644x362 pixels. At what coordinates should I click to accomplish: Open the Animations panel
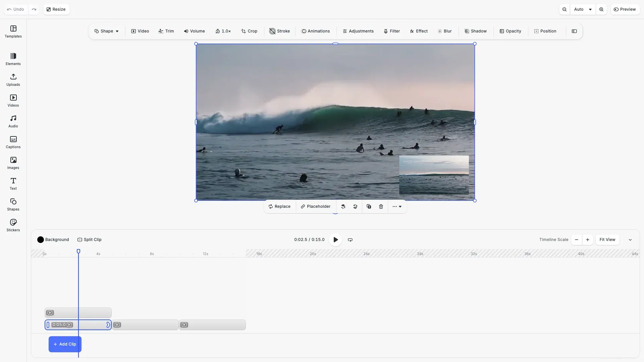pos(316,31)
